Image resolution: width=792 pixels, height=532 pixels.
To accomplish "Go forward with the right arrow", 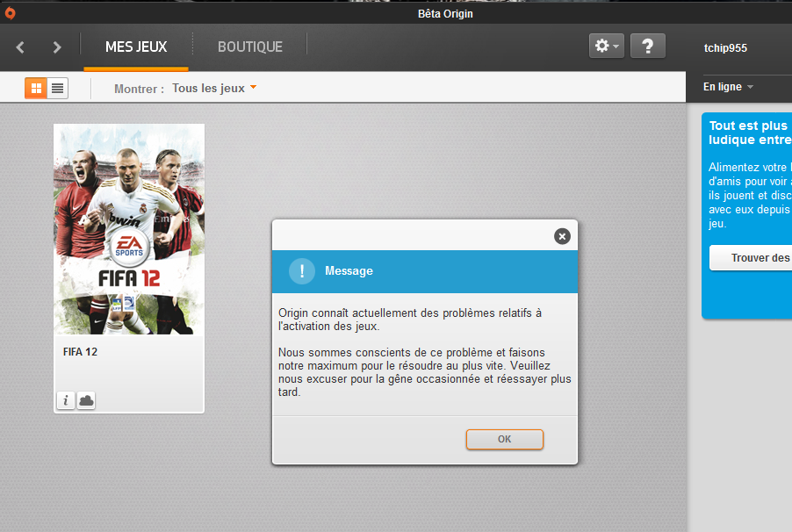I will tap(57, 47).
